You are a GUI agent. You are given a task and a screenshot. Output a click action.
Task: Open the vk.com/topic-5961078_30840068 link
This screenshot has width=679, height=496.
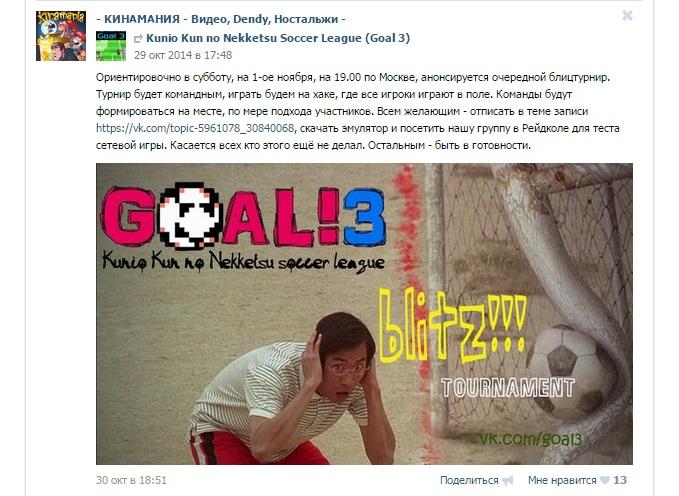coord(195,128)
